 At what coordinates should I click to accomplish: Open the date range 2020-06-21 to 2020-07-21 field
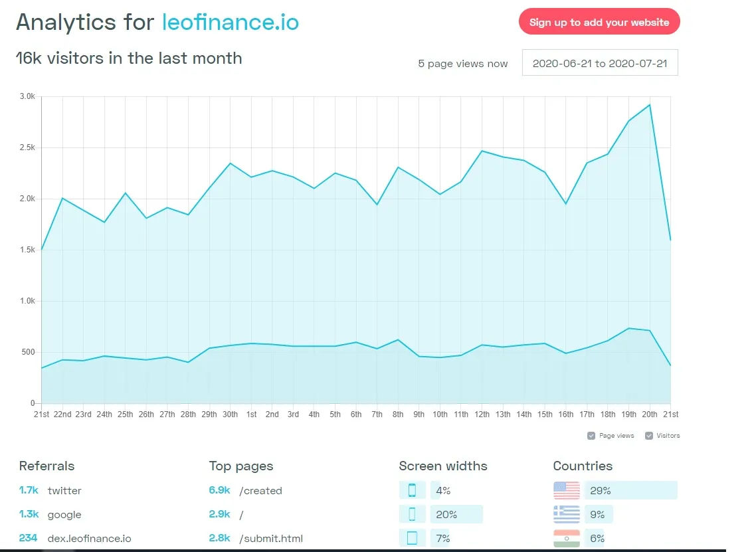click(600, 62)
